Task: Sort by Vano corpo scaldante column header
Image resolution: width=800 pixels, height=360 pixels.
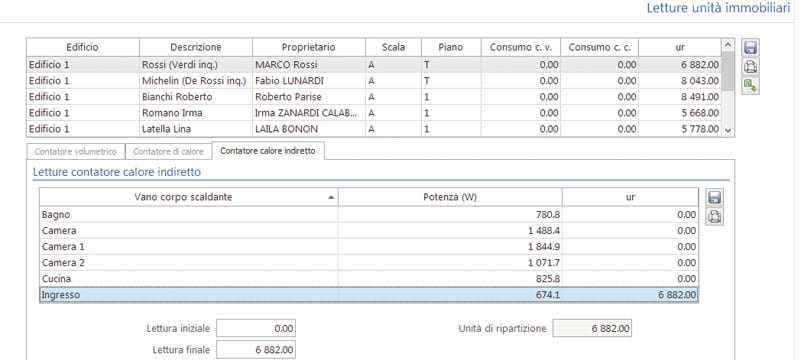Action: [x=188, y=197]
